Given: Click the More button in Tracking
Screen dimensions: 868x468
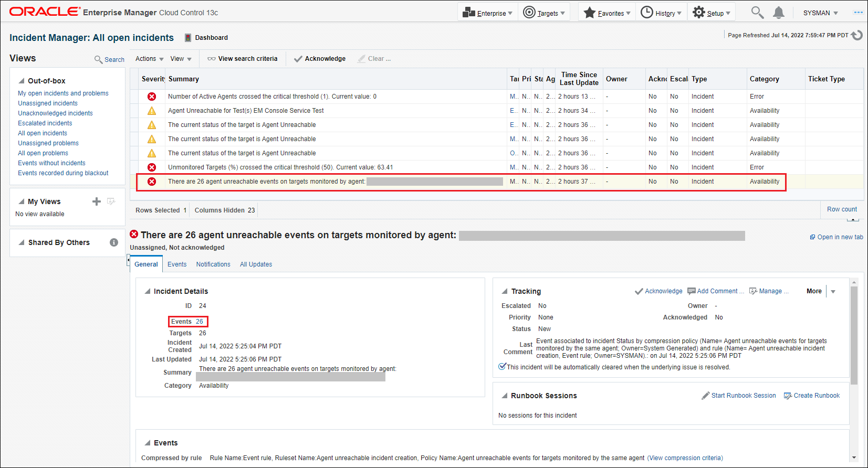Looking at the screenshot, I should (814, 291).
